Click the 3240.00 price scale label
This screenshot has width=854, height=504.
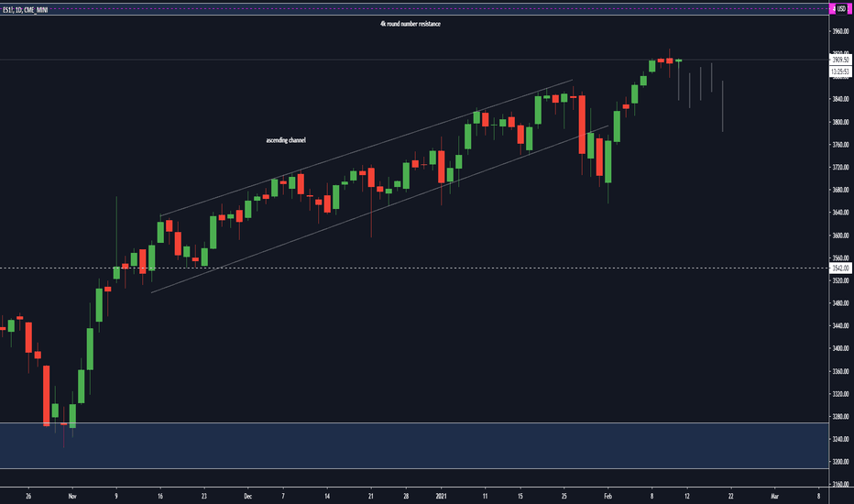[x=841, y=439]
